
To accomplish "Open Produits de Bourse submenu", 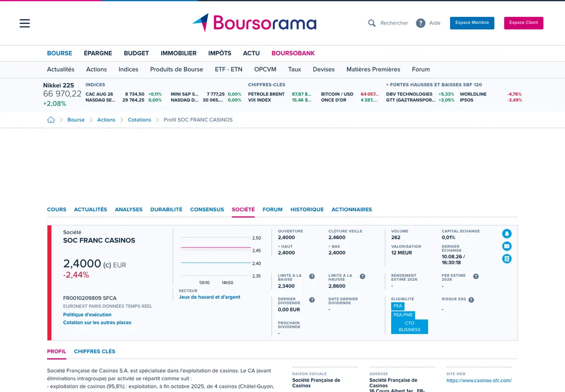I will pos(177,69).
